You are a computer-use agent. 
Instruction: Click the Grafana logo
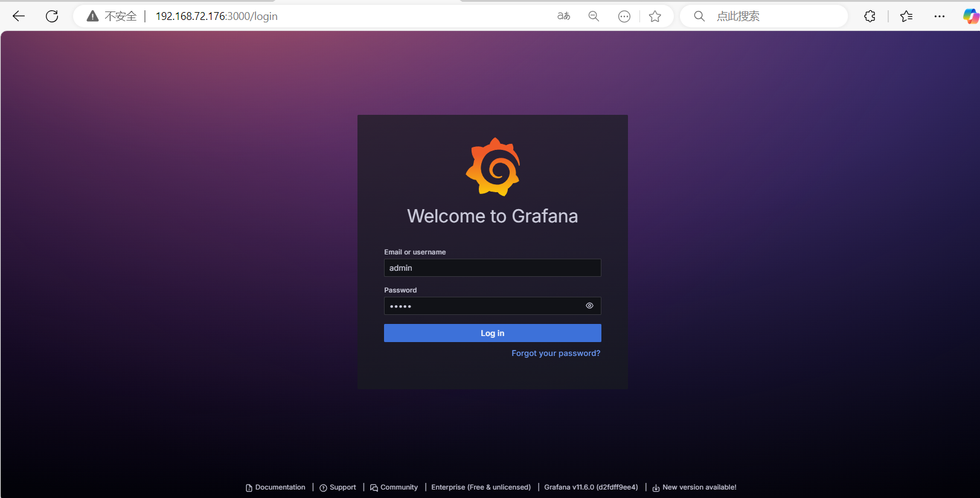tap(493, 167)
